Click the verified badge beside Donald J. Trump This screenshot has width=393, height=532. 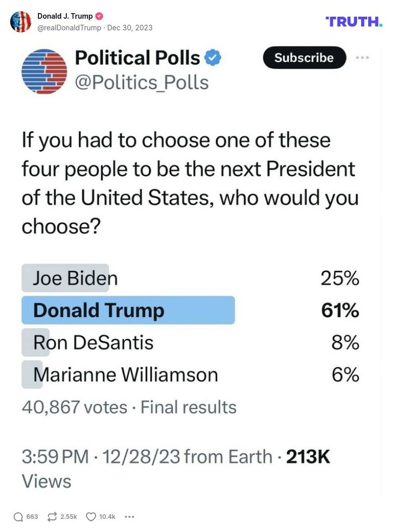pos(99,16)
